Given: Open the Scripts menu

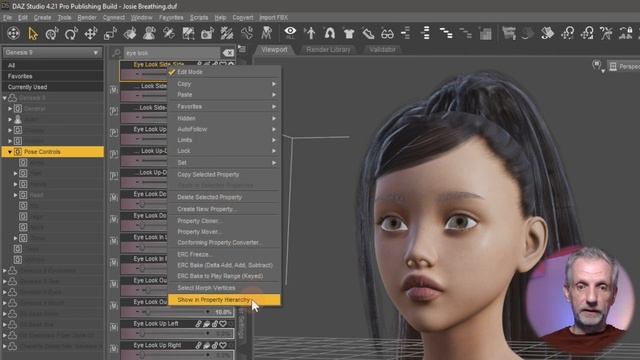Looking at the screenshot, I should pyautogui.click(x=199, y=18).
